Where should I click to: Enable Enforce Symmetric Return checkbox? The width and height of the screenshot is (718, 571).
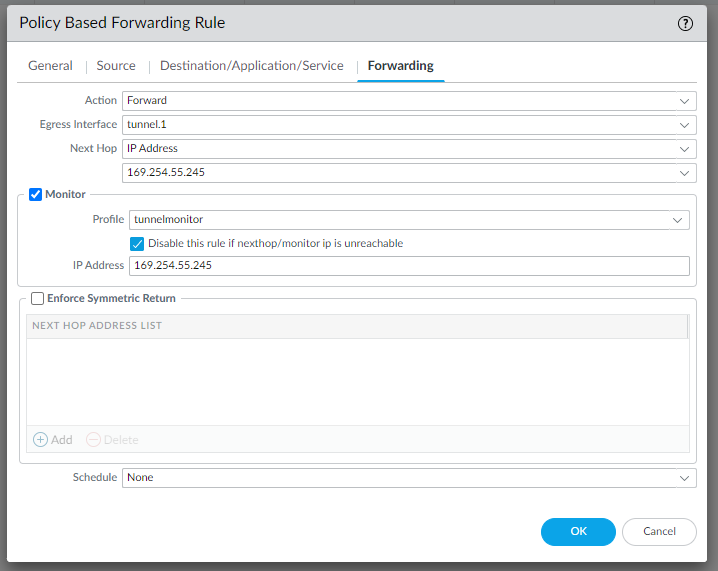38,298
